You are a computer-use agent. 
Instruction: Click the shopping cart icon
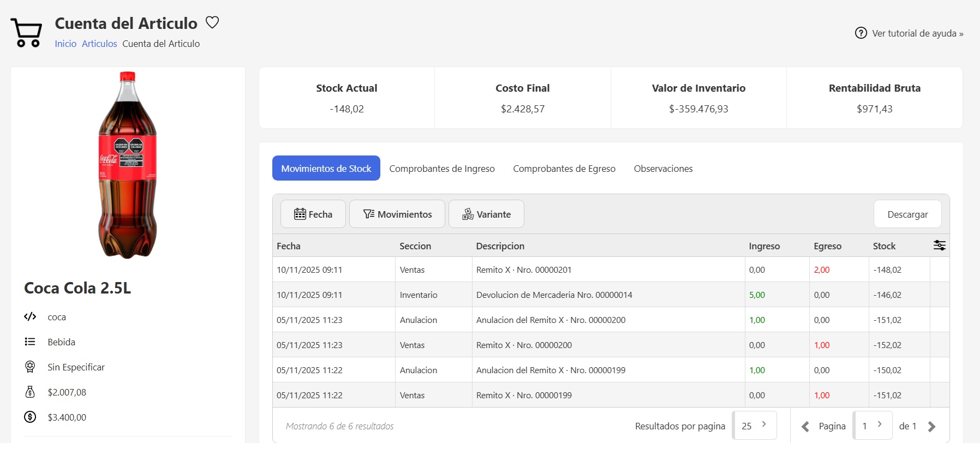[26, 33]
